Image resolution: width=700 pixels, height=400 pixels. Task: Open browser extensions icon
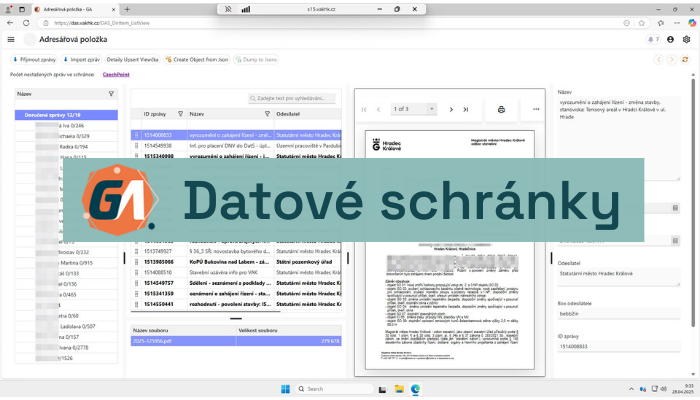661,23
